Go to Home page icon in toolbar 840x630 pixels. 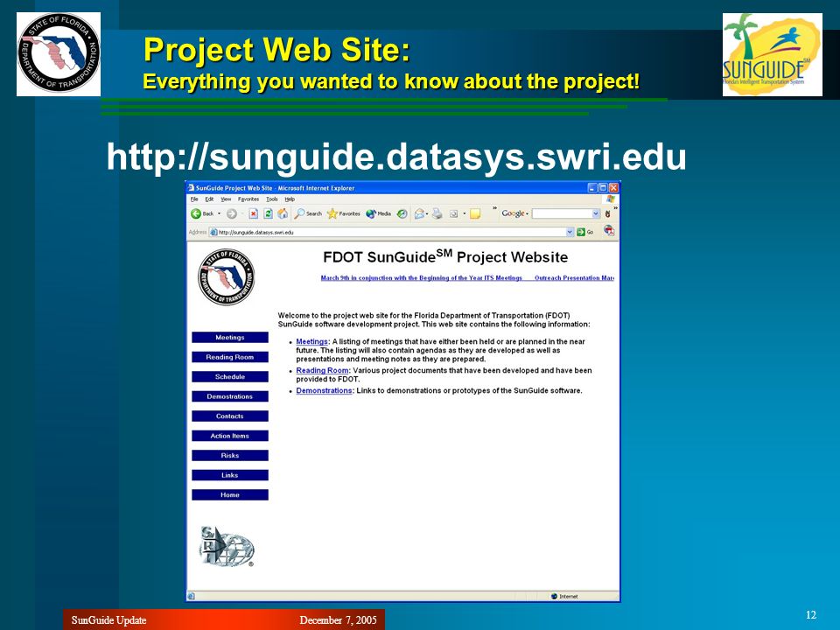(283, 213)
